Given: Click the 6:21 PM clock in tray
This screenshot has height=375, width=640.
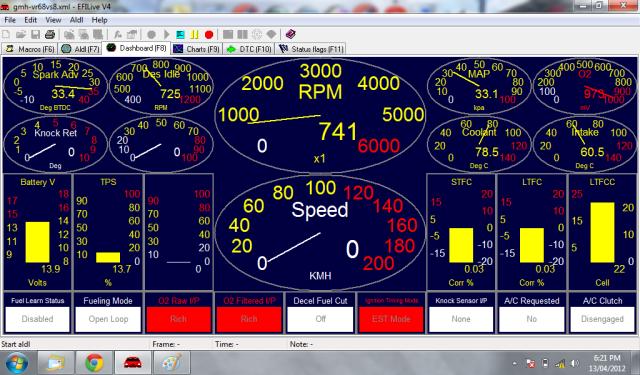Looking at the screenshot, I should coord(606,358).
